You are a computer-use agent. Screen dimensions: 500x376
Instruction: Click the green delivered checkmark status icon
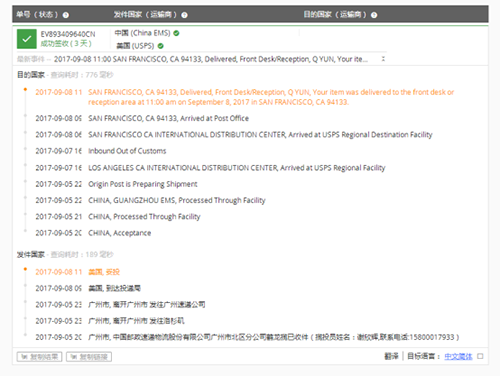pyautogui.click(x=27, y=39)
